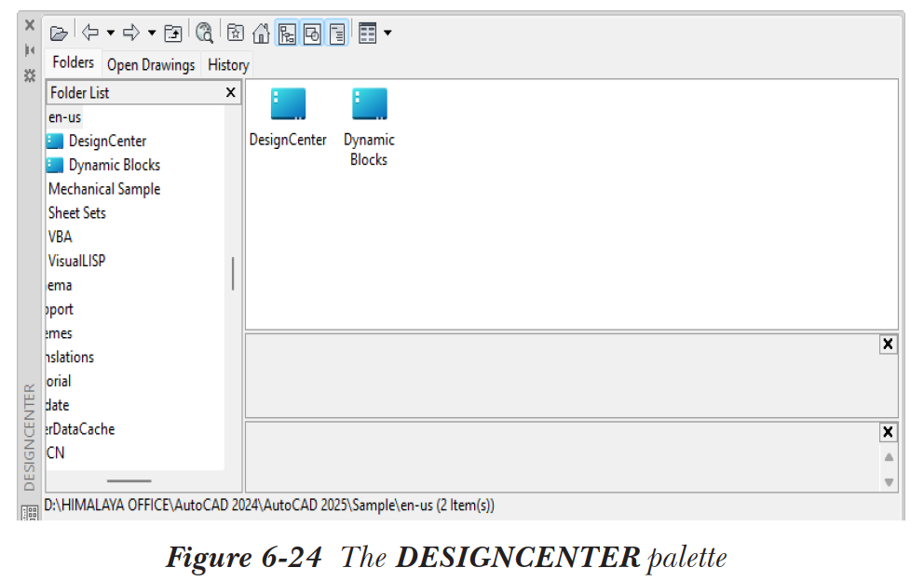Select Mechanical Sample in folder list
The width and height of the screenshot is (924, 581).
104,189
